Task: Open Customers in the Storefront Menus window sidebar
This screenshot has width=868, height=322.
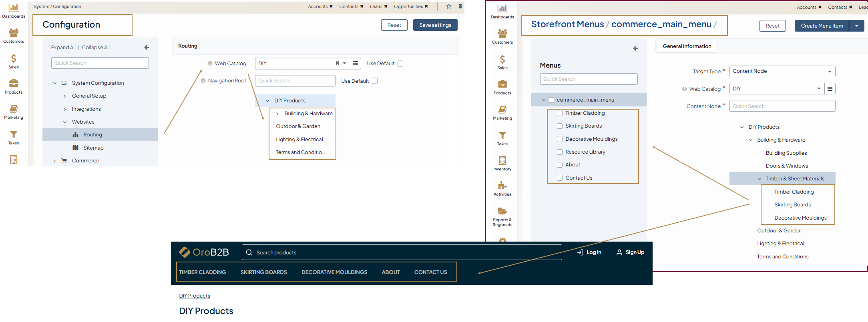Action: 502,37
